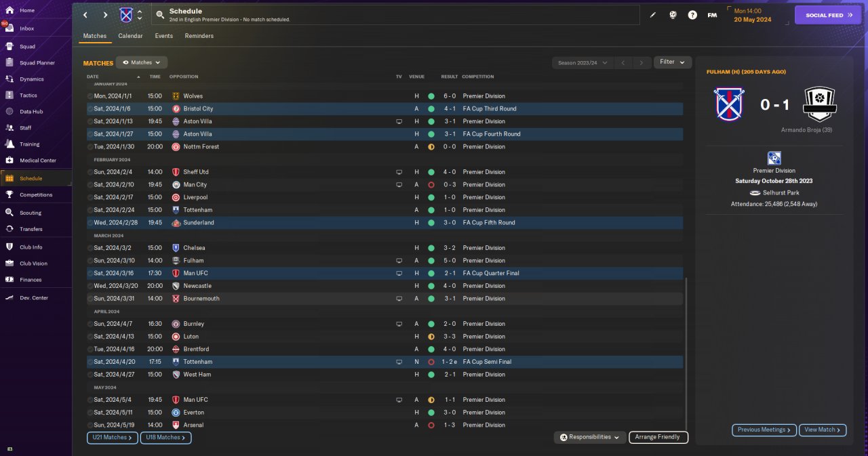
Task: Click the pencil edit icon in header
Action: pos(653,15)
